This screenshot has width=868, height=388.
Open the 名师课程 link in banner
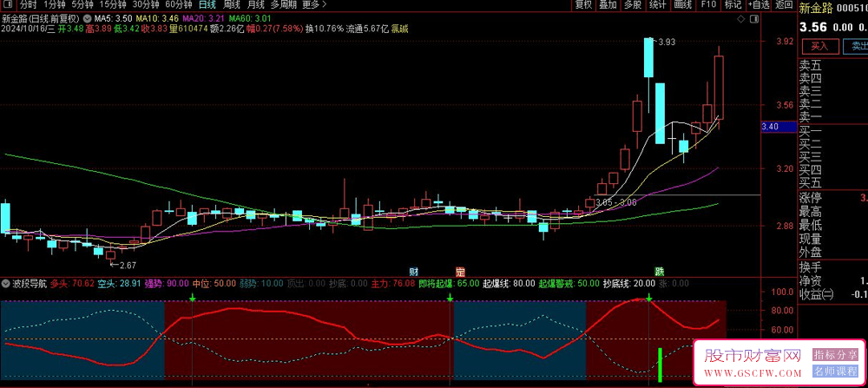pos(835,372)
